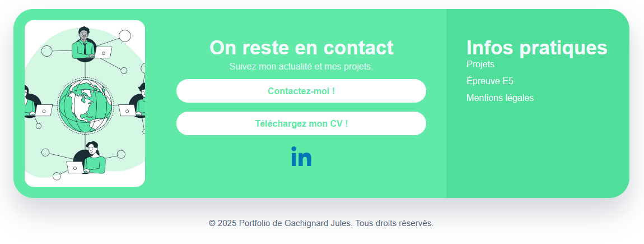This screenshot has width=644, height=244.
Task: Open the LinkedIn profile icon
Action: pyautogui.click(x=301, y=157)
